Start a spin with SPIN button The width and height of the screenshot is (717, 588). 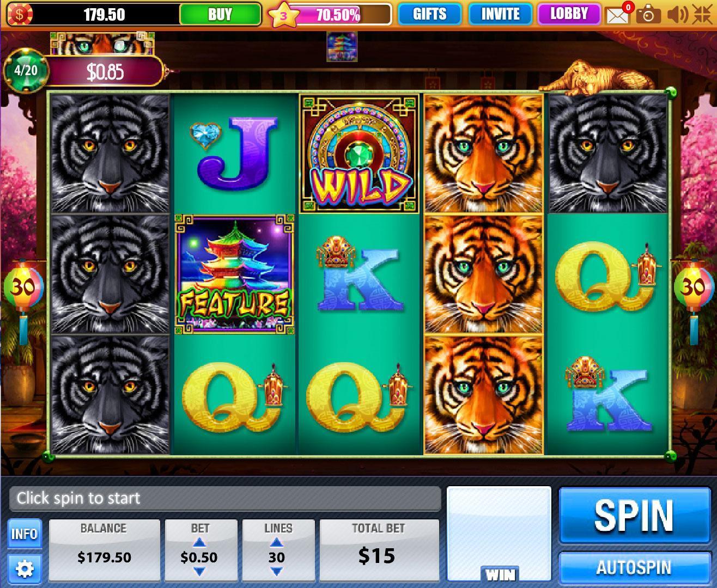(634, 515)
